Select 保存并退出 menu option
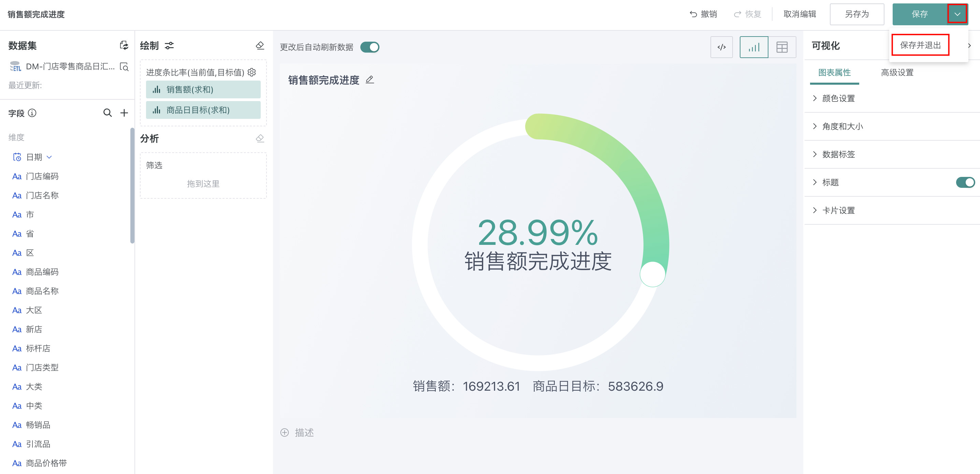 920,45
